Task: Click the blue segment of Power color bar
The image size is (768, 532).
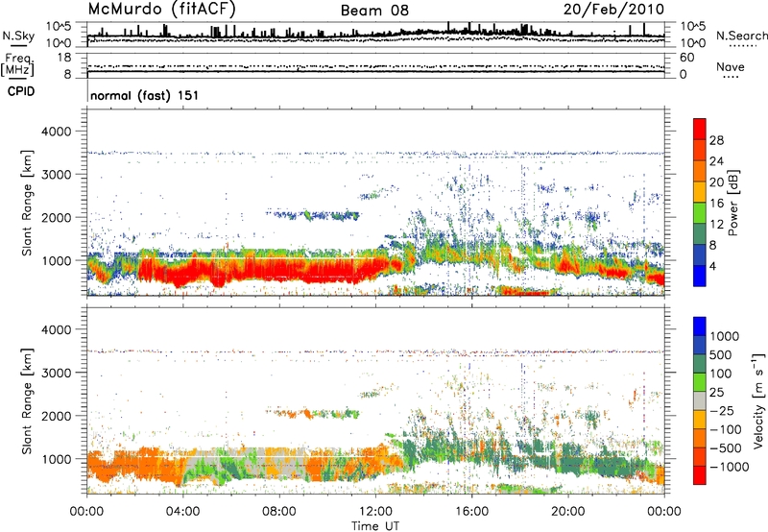Action: (700, 276)
